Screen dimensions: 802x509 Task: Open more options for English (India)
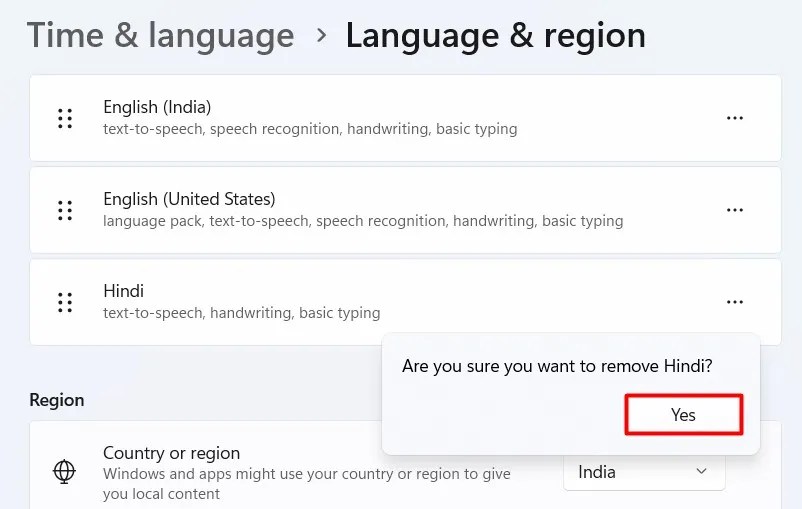(x=735, y=118)
